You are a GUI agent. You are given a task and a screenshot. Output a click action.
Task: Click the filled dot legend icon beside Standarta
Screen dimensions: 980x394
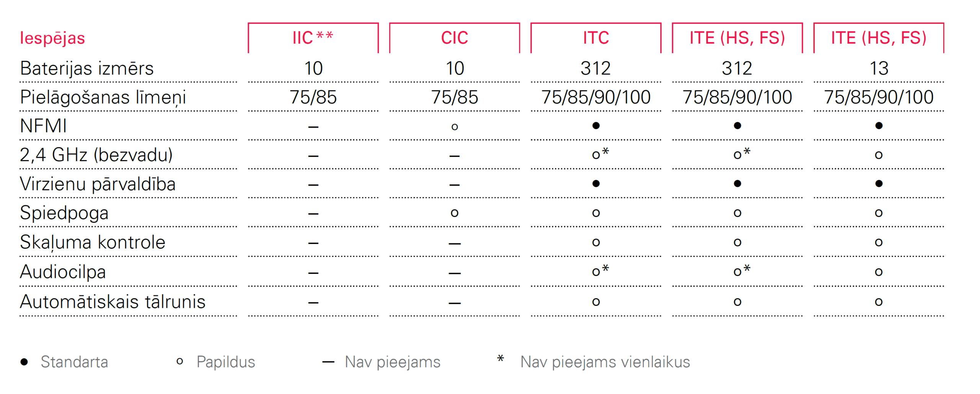[x=24, y=362]
